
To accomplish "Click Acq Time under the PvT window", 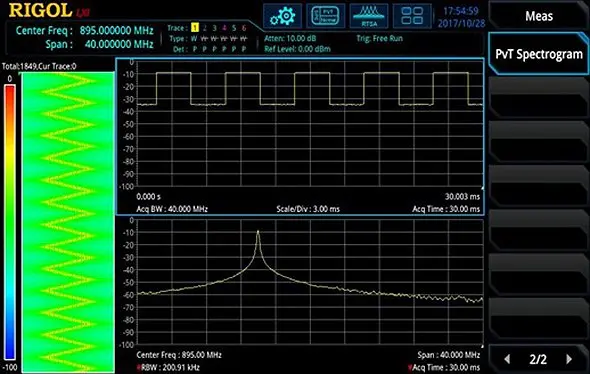I will [446, 209].
